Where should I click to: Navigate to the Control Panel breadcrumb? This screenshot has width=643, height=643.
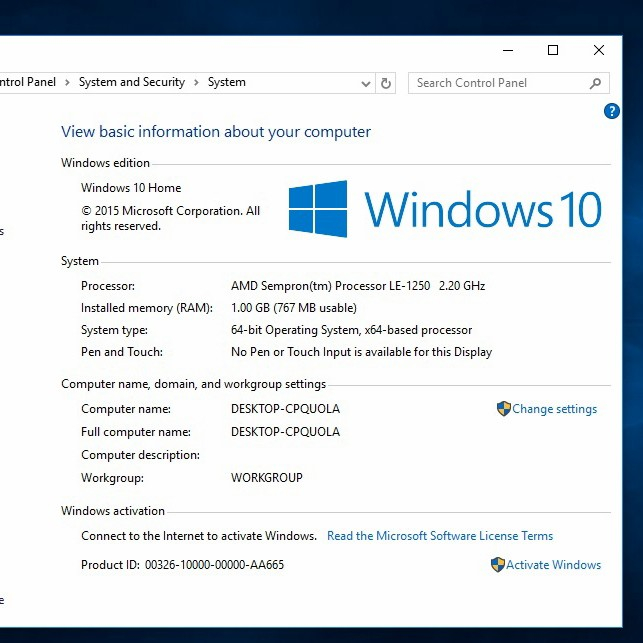(x=28, y=83)
